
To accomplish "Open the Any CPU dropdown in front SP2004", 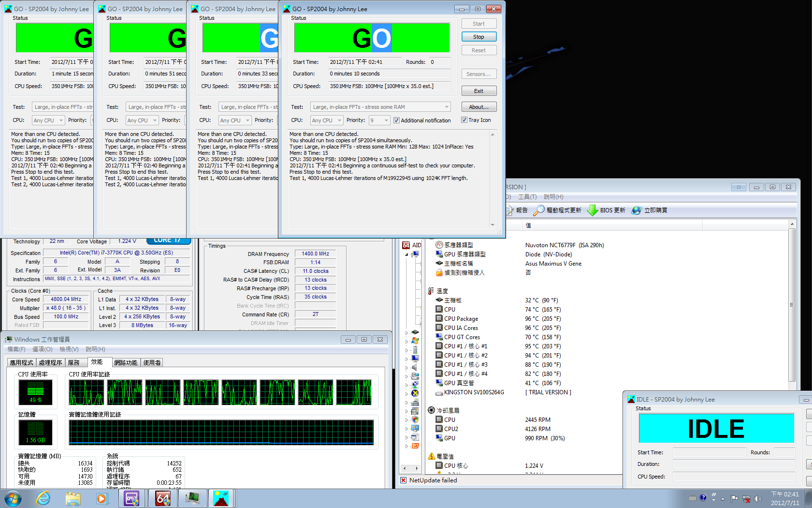I will coord(327,120).
